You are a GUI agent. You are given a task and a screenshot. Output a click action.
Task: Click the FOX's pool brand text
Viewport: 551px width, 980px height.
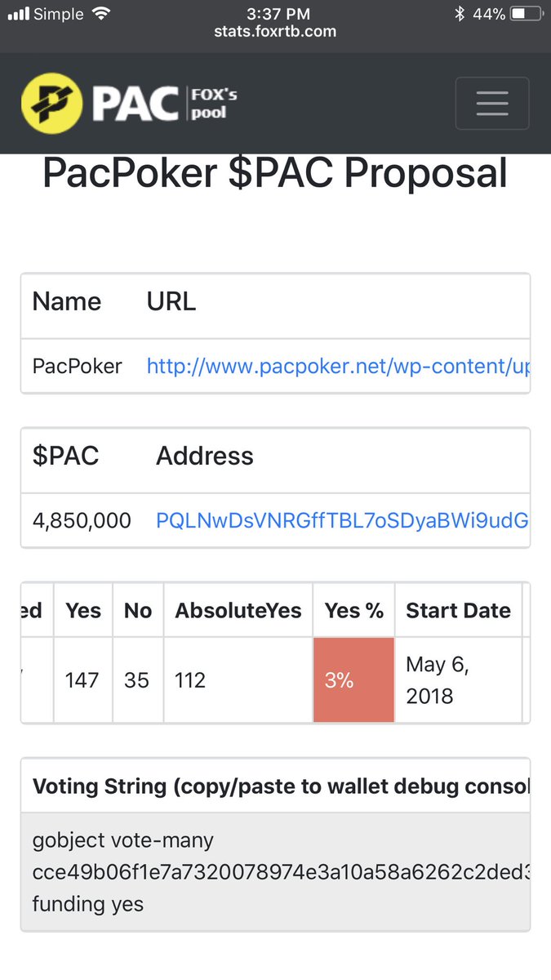214,104
